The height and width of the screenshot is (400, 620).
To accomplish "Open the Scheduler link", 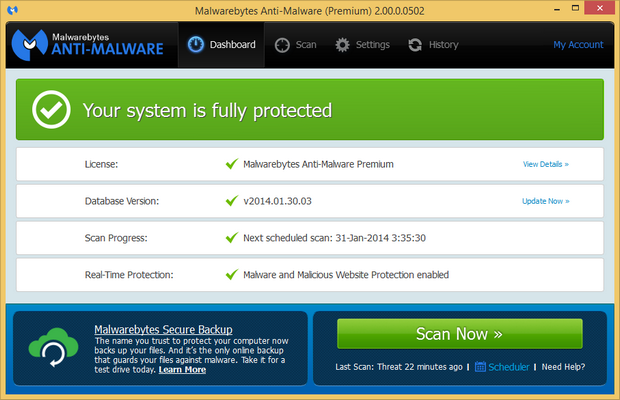I will 508,367.
